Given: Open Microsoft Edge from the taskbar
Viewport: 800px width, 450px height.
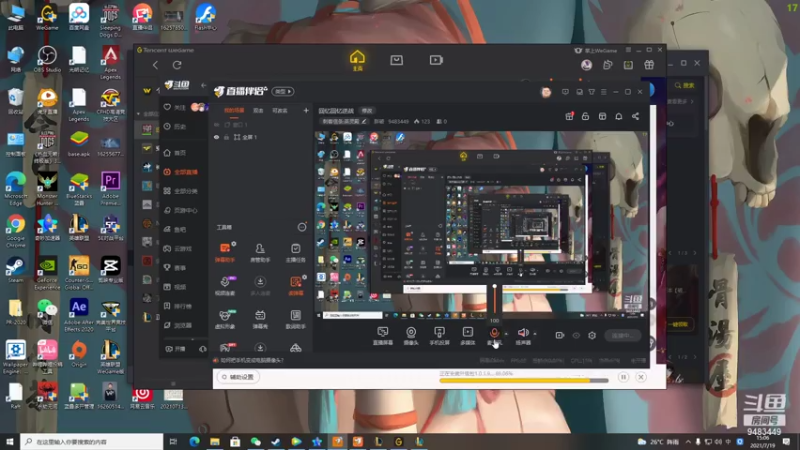Looking at the screenshot, I should (194, 441).
